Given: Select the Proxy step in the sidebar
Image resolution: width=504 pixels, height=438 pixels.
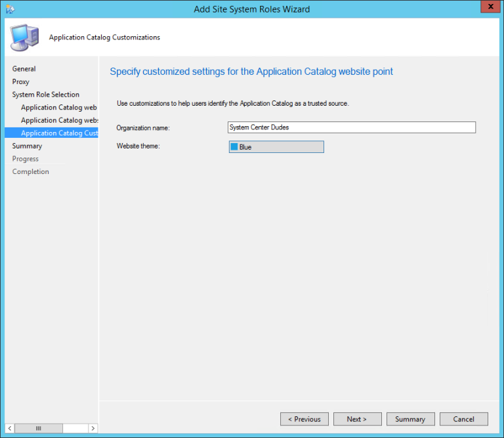Looking at the screenshot, I should point(21,82).
